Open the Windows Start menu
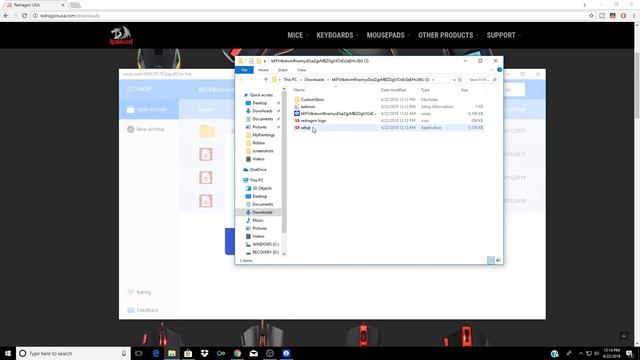This screenshot has width=640, height=360. tap(8, 353)
